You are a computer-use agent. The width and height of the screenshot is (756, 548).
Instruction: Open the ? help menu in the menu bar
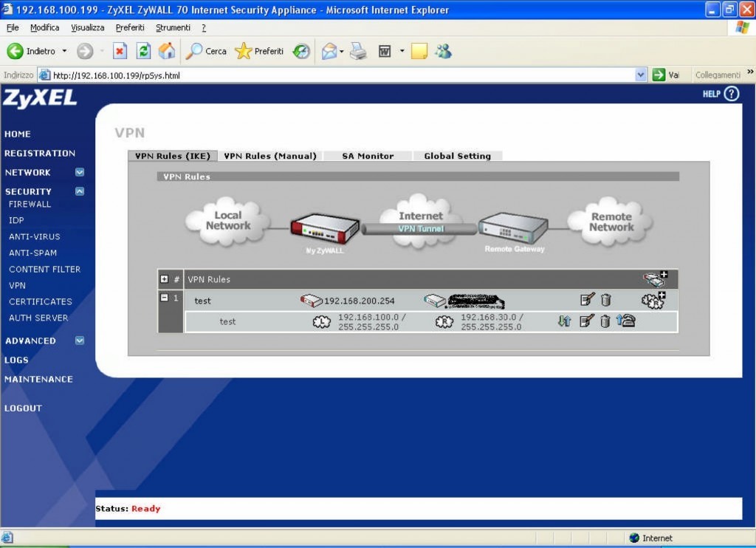pyautogui.click(x=204, y=27)
